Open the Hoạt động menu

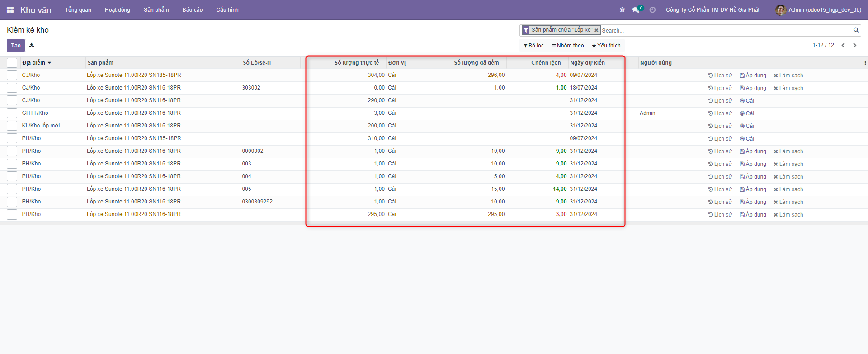tap(117, 9)
